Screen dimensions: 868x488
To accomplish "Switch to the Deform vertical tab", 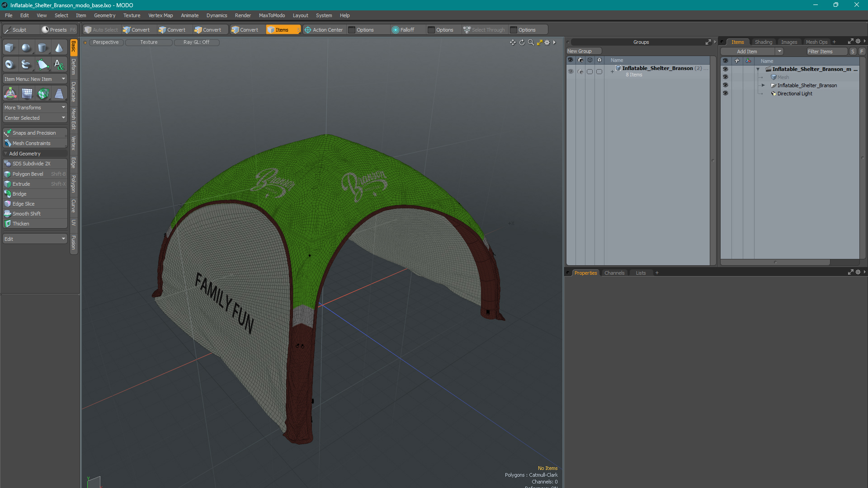I will [x=74, y=67].
